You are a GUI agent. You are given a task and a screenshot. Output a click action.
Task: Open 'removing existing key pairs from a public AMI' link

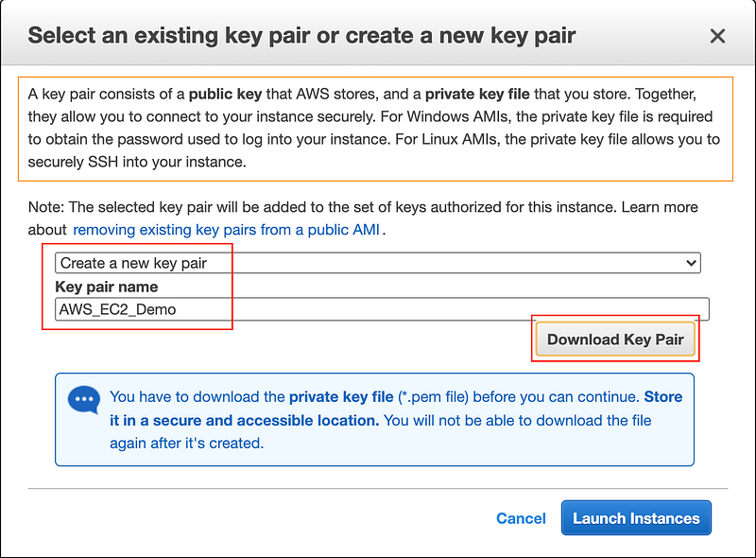pos(226,230)
